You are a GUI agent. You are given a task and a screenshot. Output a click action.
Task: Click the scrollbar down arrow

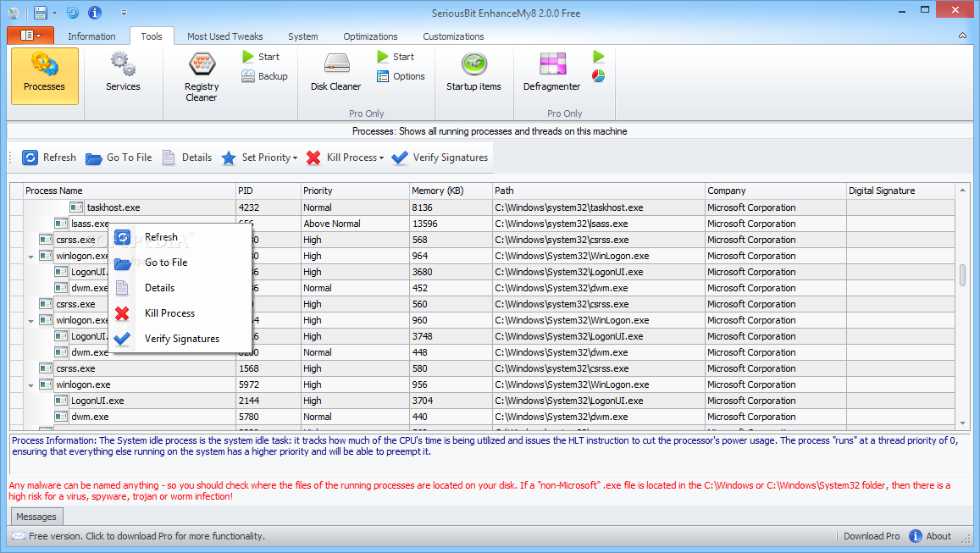click(x=962, y=423)
